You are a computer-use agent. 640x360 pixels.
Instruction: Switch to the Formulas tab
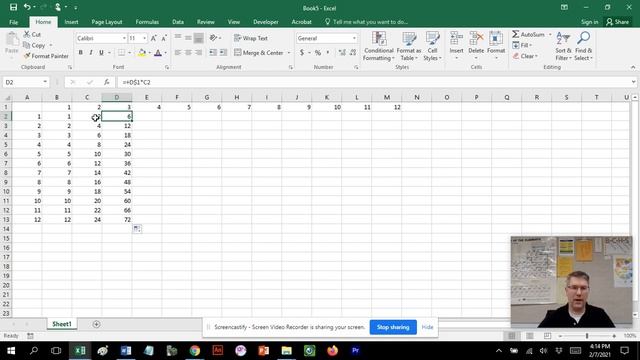(147, 22)
